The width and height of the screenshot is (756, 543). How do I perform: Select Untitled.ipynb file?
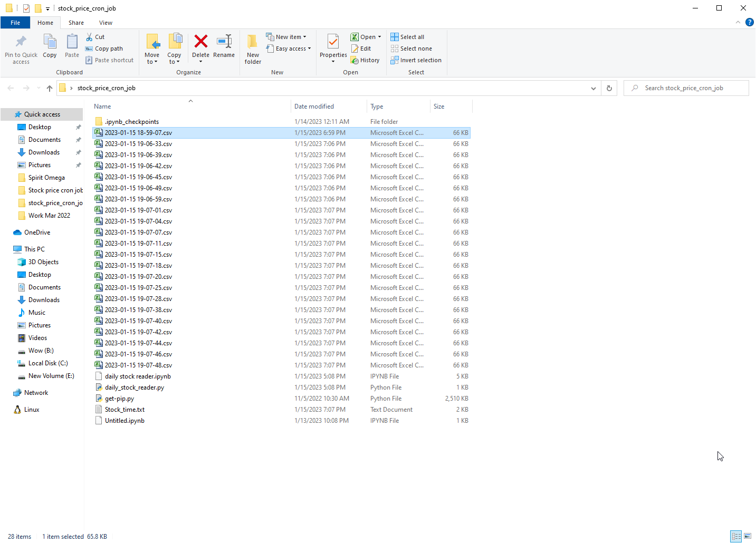click(281, 421)
